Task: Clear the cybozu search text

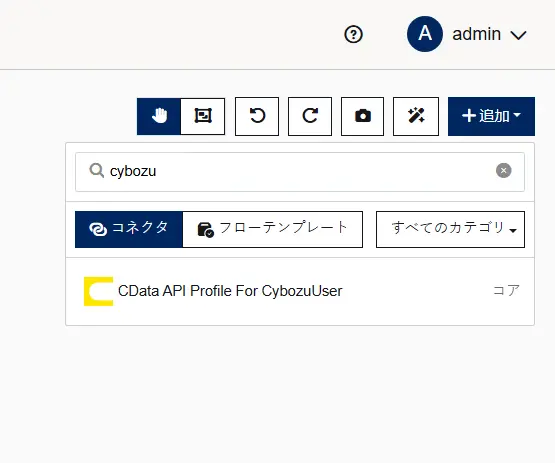Action: click(503, 171)
